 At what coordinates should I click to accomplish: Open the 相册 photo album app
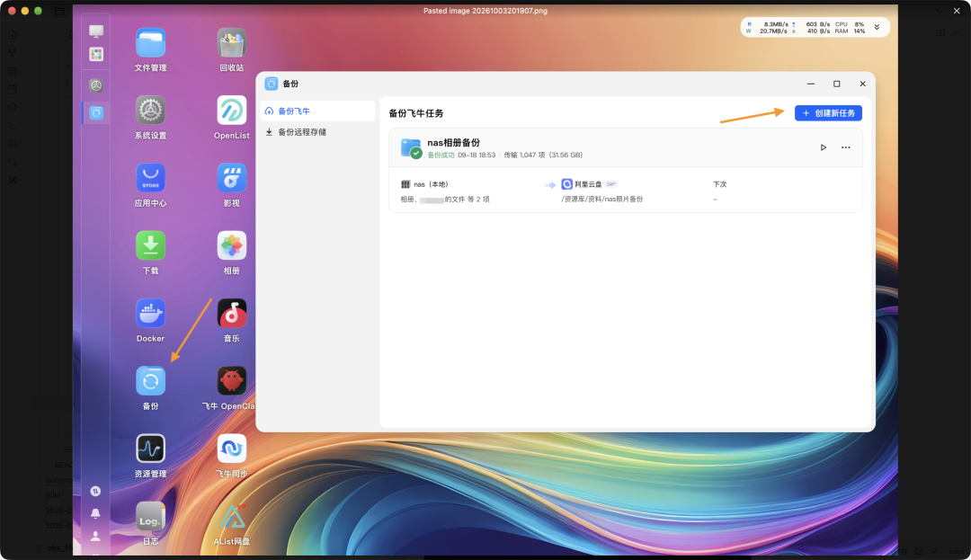click(x=232, y=245)
